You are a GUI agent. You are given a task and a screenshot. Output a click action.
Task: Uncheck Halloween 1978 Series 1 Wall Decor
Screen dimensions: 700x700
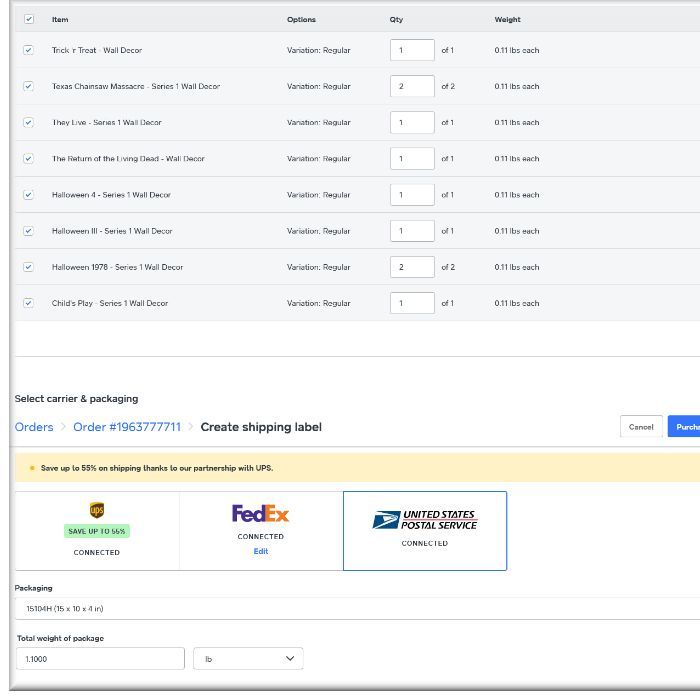pyautogui.click(x=28, y=267)
